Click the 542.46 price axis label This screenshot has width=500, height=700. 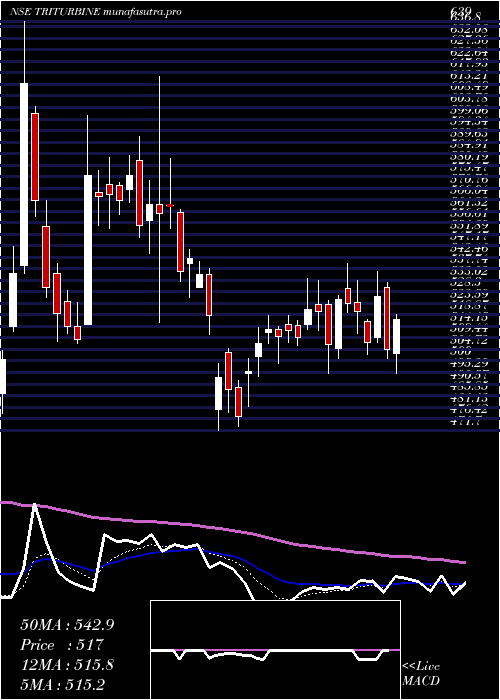pyautogui.click(x=467, y=247)
